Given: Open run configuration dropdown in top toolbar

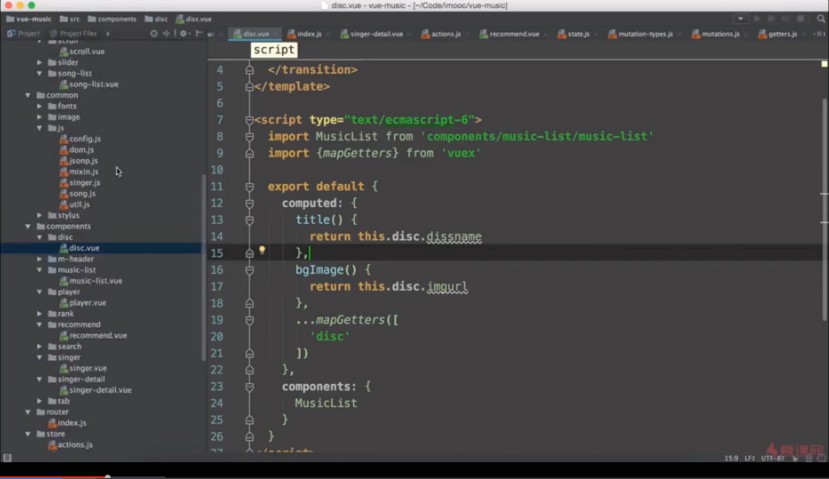Looking at the screenshot, I should point(740,19).
